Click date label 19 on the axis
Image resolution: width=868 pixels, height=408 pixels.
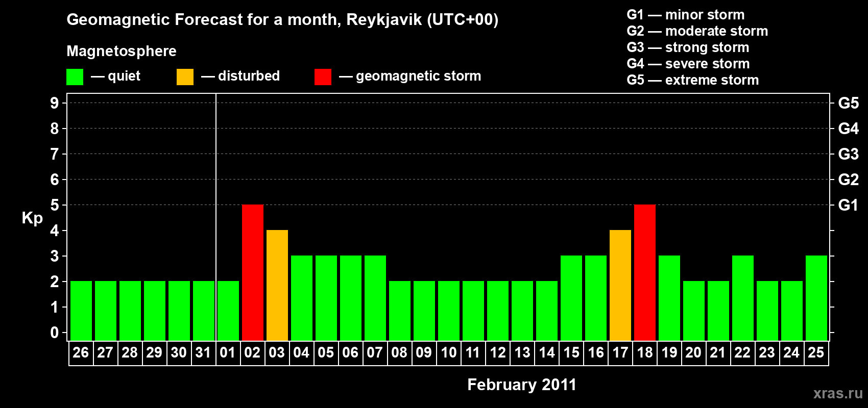[x=669, y=353]
